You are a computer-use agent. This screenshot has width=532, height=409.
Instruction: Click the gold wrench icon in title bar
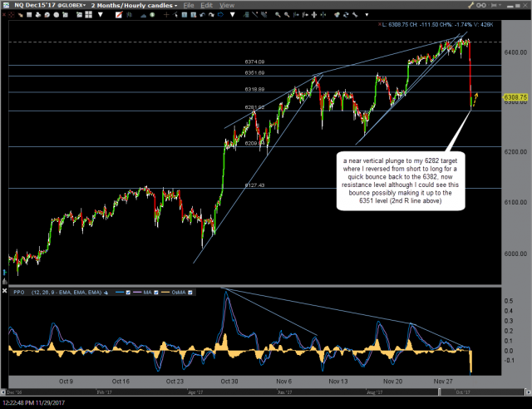(x=471, y=6)
